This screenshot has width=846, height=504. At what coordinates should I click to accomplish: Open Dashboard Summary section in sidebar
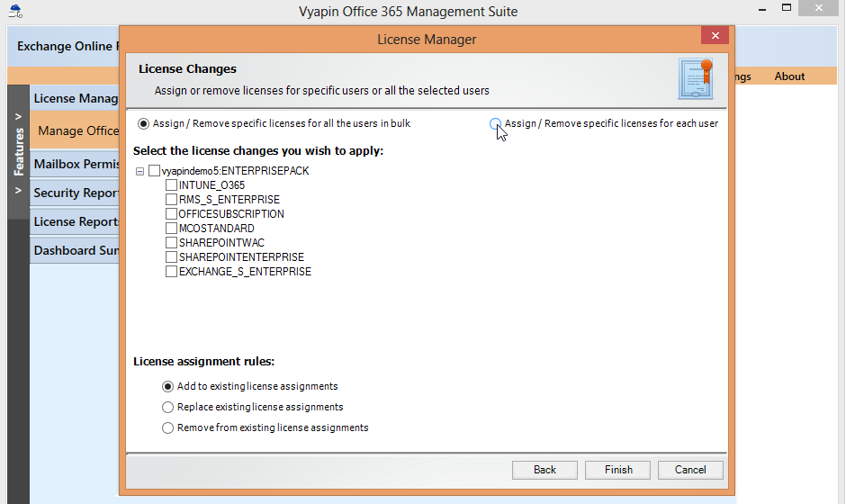point(75,250)
